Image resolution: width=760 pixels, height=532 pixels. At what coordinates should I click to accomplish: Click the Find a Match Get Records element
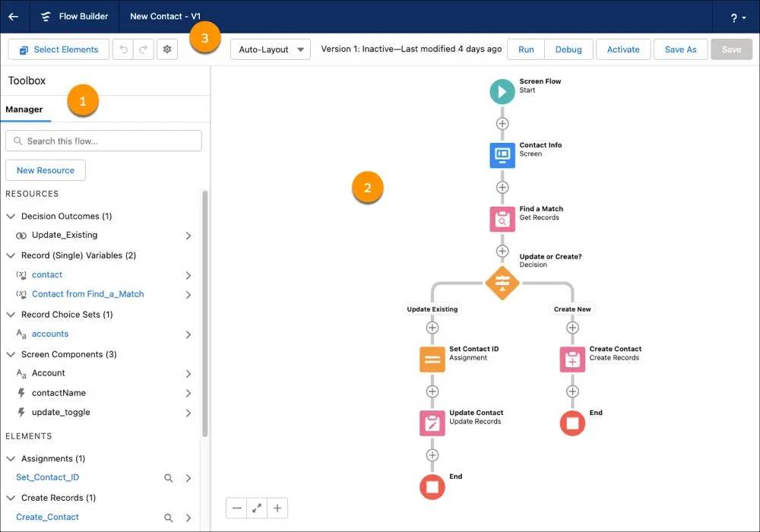502,219
